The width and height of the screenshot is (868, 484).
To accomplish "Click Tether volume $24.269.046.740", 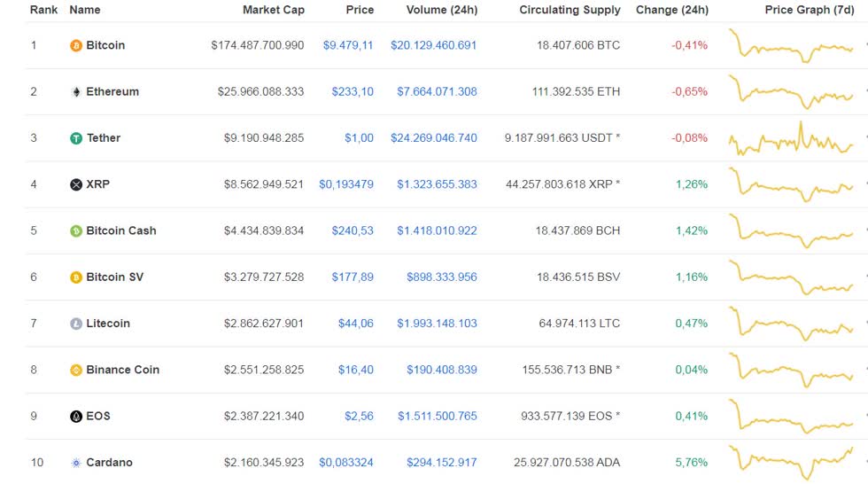I will [x=433, y=138].
